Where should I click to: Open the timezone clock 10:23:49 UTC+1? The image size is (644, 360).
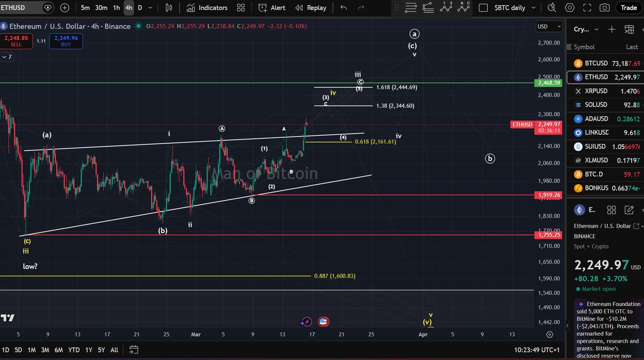tap(537, 350)
